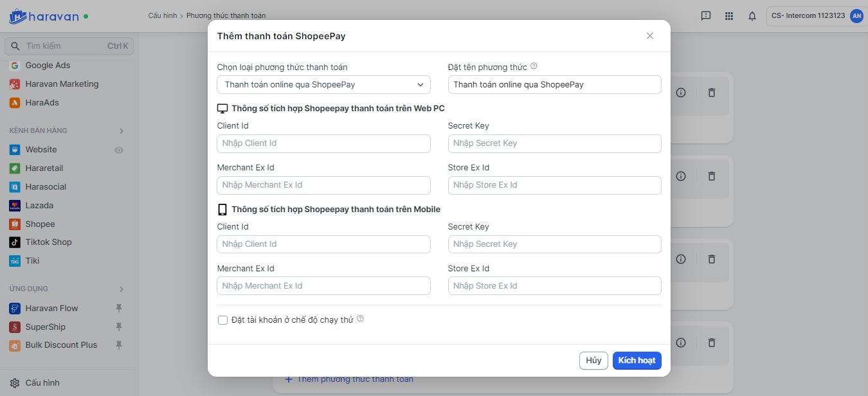This screenshot has width=868, height=396.
Task: Open Tiktok Shop in the sidebar
Action: pos(48,242)
